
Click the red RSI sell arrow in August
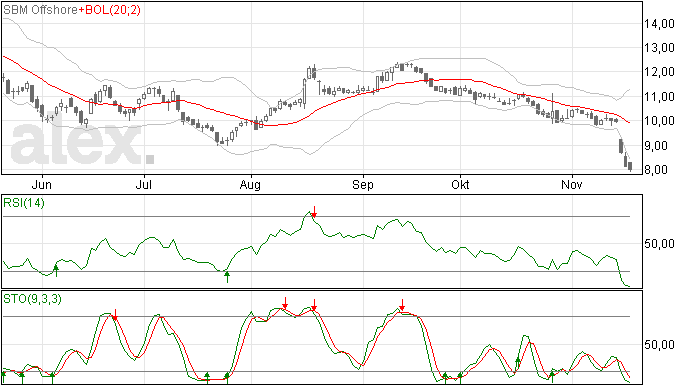pos(314,212)
